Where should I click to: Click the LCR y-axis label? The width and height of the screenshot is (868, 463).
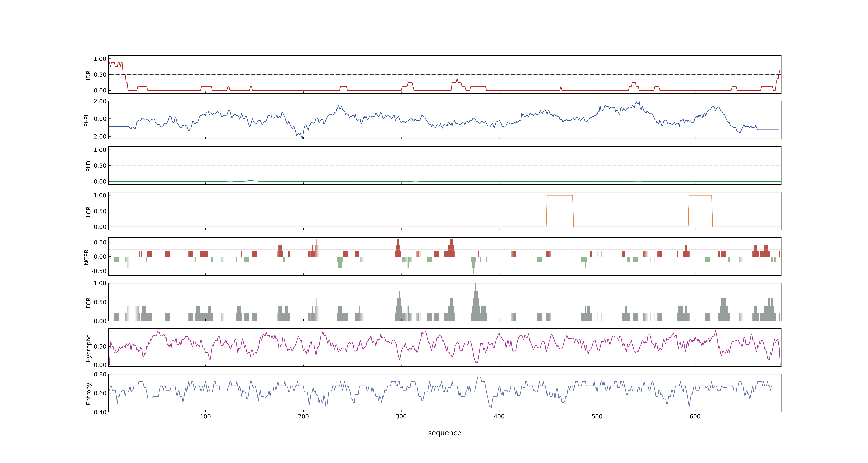click(x=88, y=212)
